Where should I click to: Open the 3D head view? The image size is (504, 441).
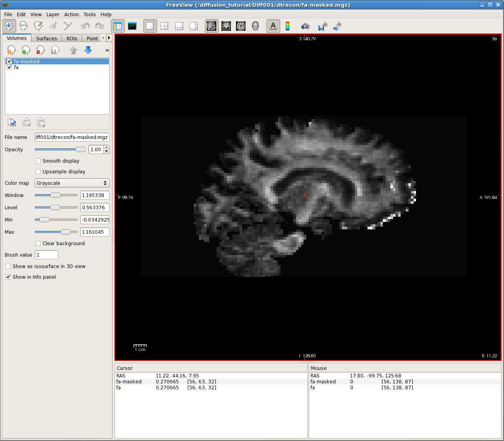click(x=255, y=26)
